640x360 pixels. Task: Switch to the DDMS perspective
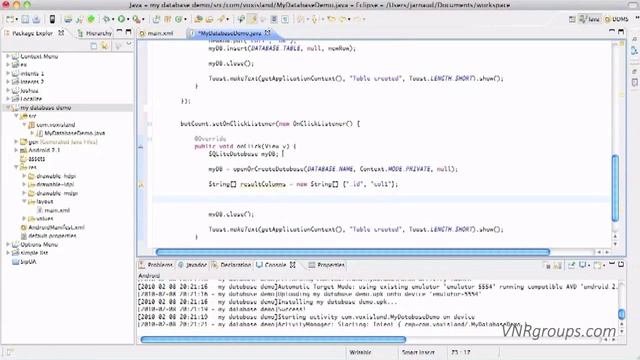[616, 19]
